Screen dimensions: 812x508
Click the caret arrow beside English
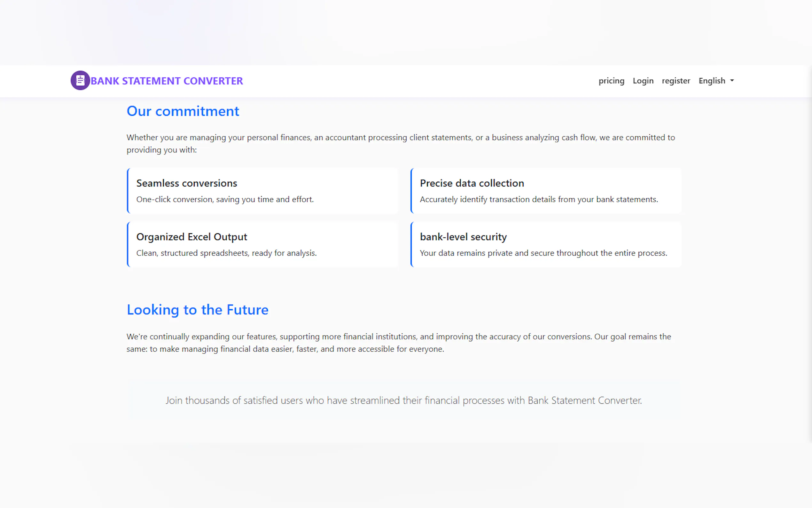tap(732, 81)
